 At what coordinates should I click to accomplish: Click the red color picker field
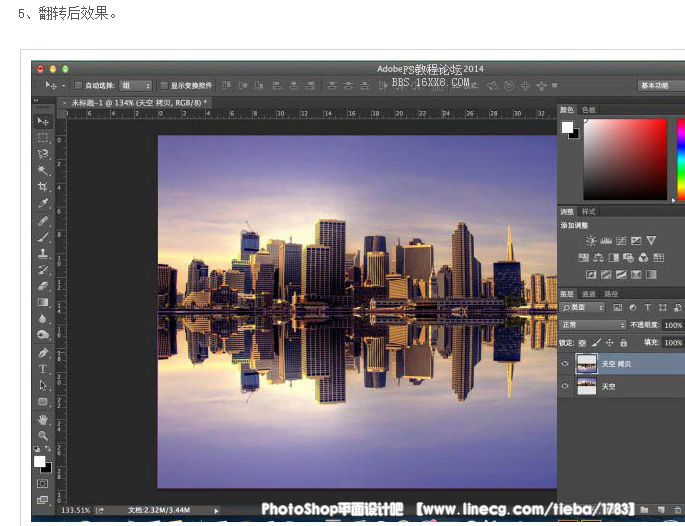click(x=625, y=158)
